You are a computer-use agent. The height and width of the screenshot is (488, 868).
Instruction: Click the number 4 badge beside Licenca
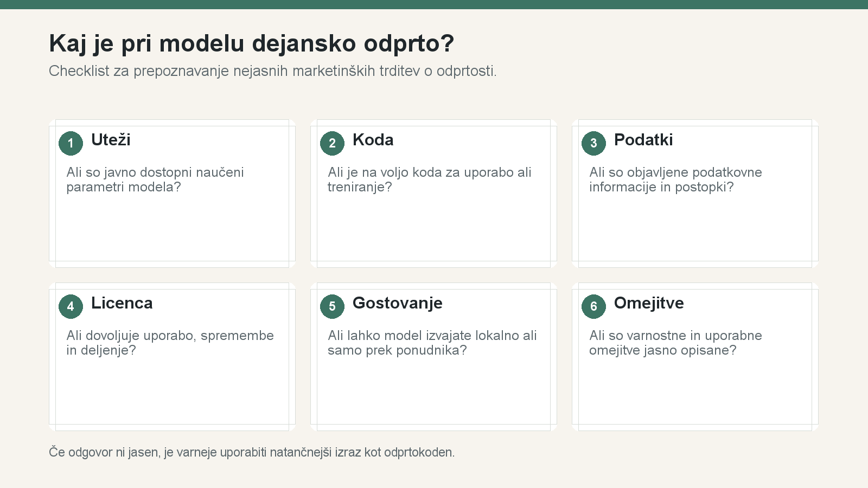[x=71, y=306]
